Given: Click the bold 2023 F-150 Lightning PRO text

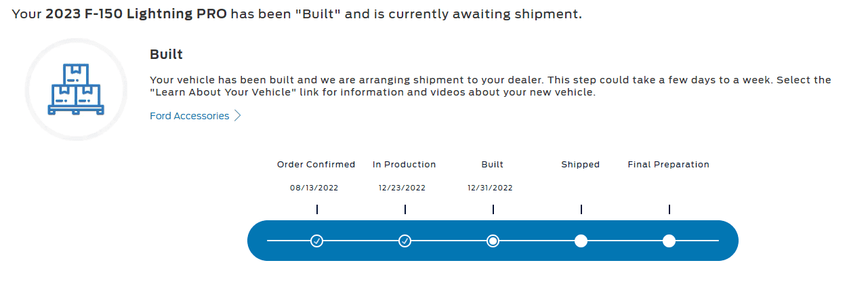Looking at the screenshot, I should click(136, 14).
